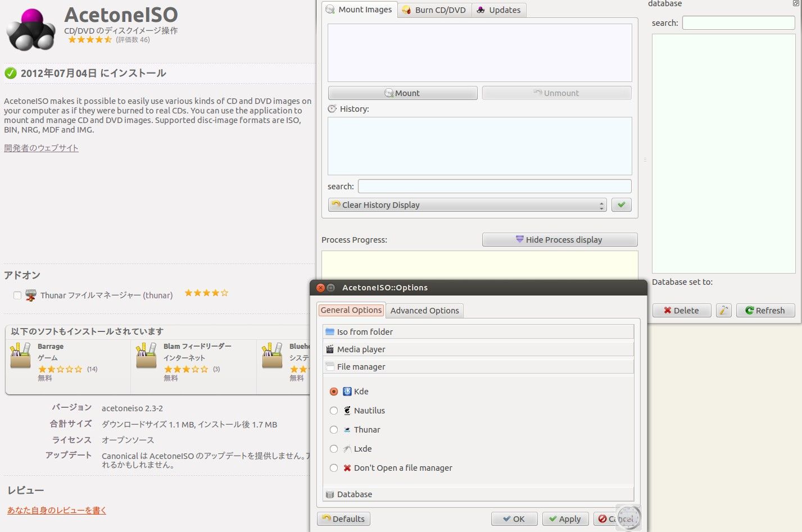Screen dimensions: 802x532
Task: Click the AcetoneISO star rating
Action: [90, 40]
